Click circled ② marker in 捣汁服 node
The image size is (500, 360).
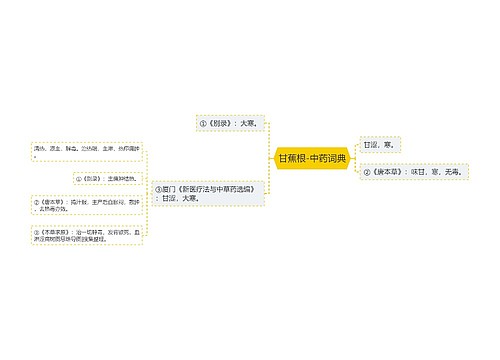point(37,202)
